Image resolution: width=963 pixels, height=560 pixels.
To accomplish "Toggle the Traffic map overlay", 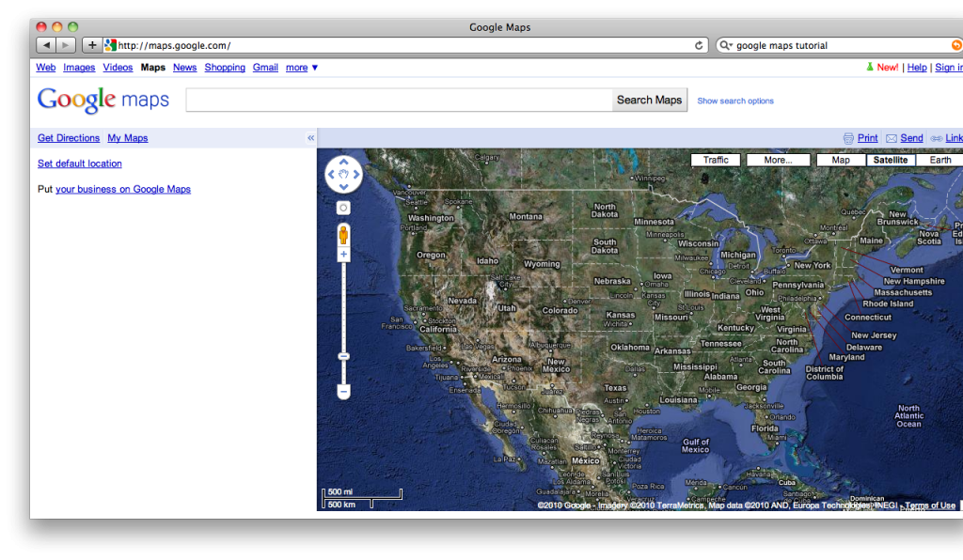I will click(x=716, y=160).
